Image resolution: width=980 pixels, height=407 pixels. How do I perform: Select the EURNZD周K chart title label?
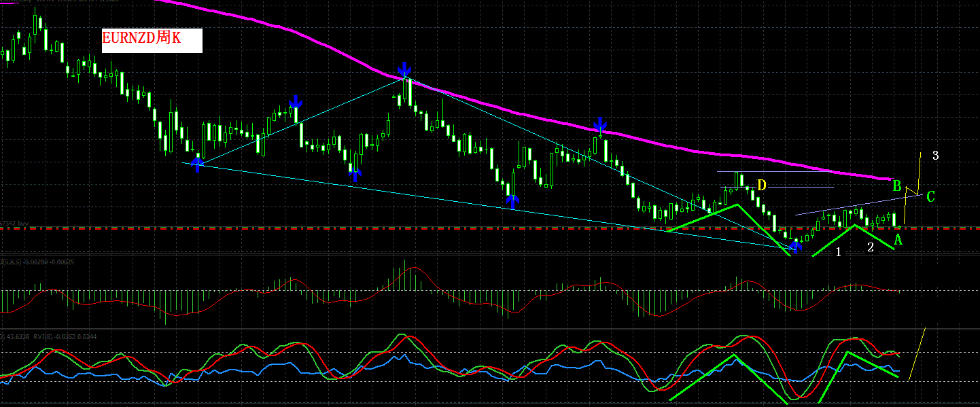[x=151, y=39]
